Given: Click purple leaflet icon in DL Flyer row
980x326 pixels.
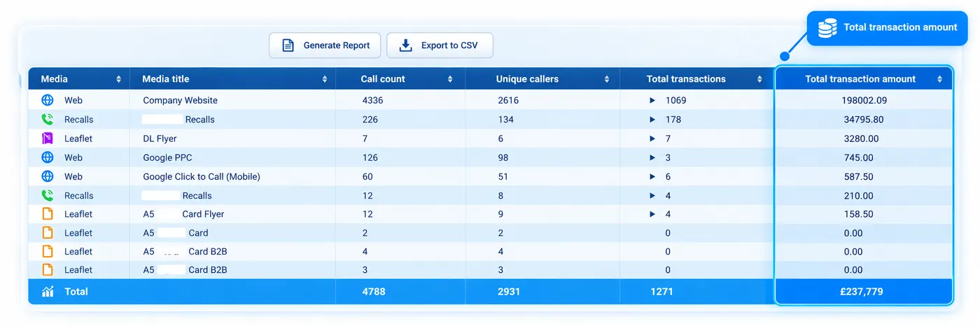Looking at the screenshot, I should point(48,139).
